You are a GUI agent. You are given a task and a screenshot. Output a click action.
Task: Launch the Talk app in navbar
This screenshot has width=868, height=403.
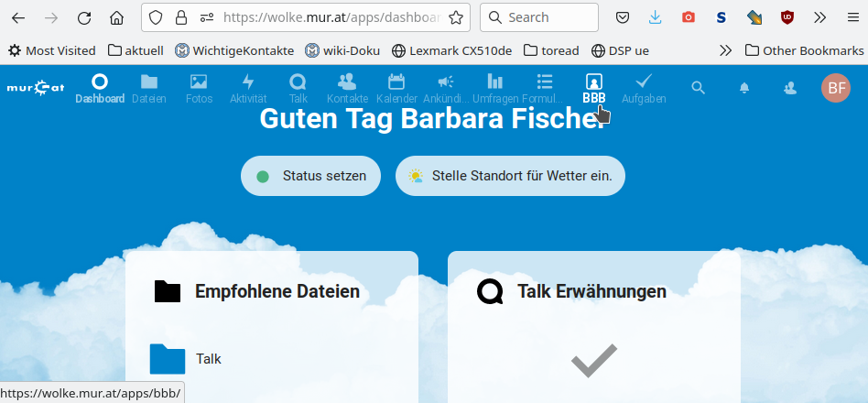pyautogui.click(x=298, y=88)
